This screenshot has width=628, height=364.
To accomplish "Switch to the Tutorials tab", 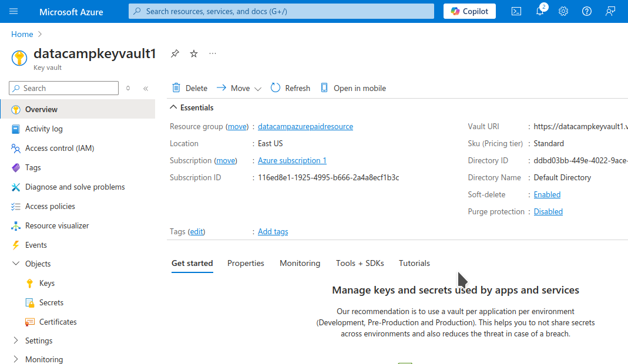I will click(414, 263).
